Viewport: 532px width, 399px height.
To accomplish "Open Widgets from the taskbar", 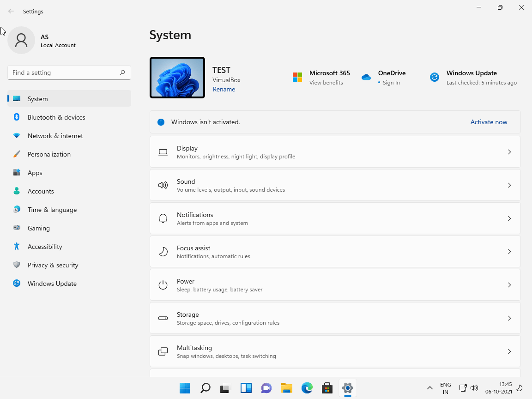I will [x=246, y=388].
